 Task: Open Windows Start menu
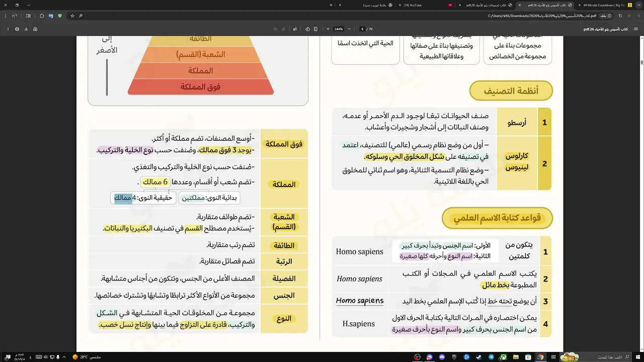(638, 357)
